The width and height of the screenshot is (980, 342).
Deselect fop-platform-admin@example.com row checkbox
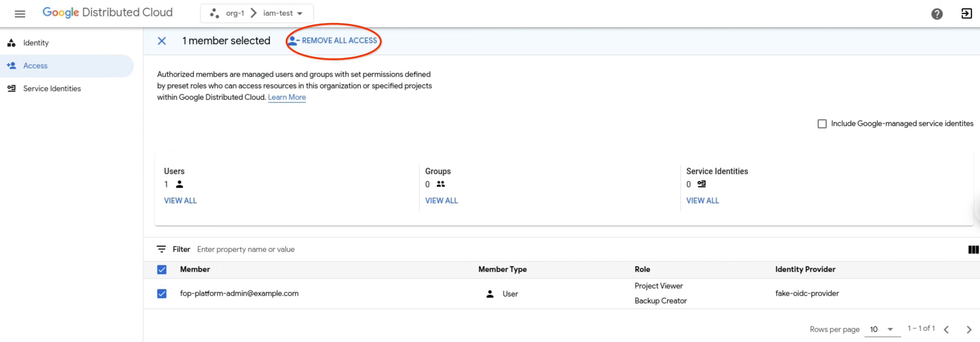[x=162, y=294]
